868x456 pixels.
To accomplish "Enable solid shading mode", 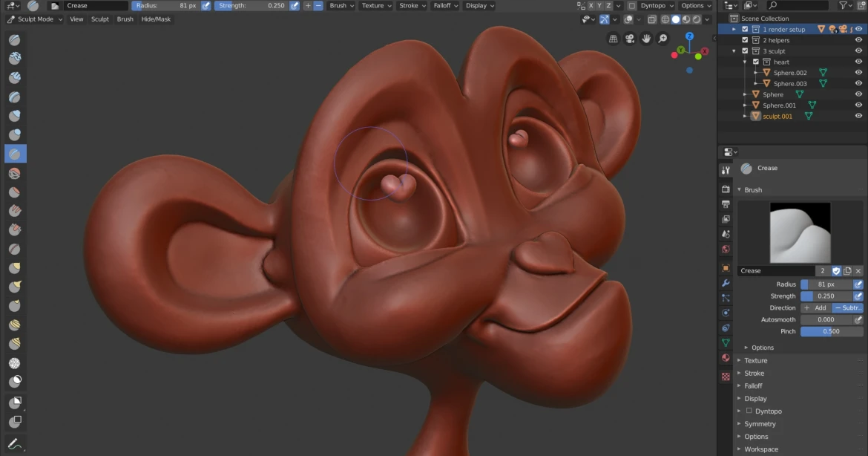I will [x=676, y=19].
